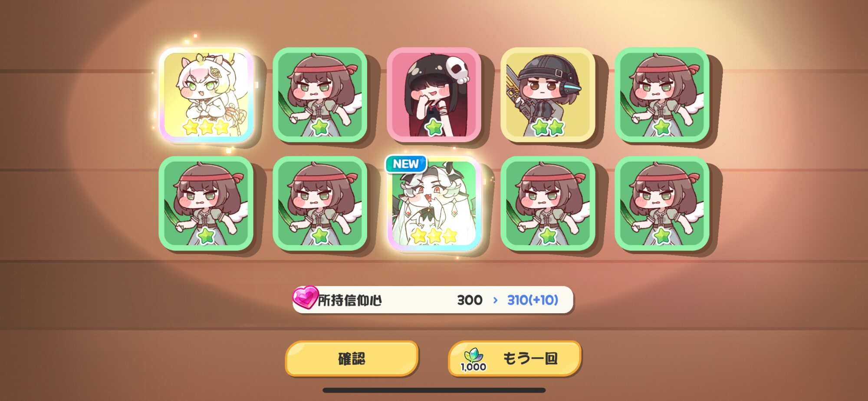Select the pink card with skull-hat girl
Screen dimensions: 868x401
434,95
